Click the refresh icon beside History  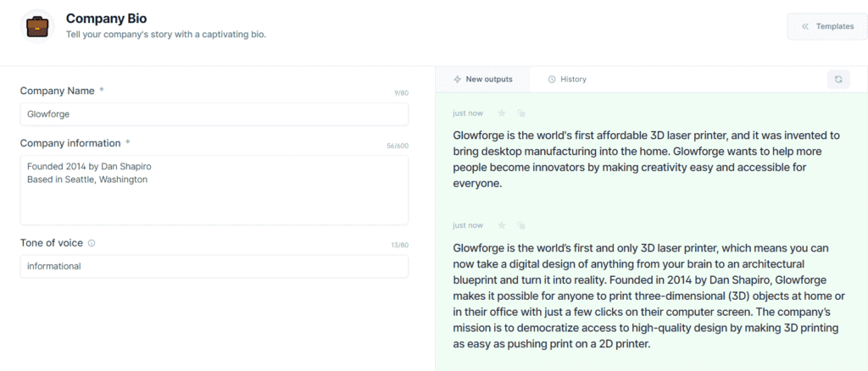838,80
